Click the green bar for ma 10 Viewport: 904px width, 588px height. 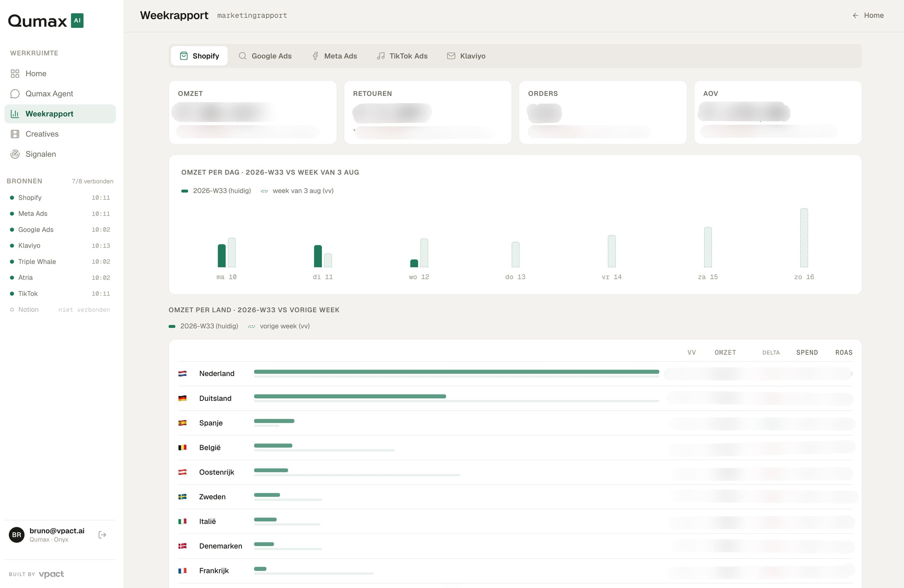(222, 256)
